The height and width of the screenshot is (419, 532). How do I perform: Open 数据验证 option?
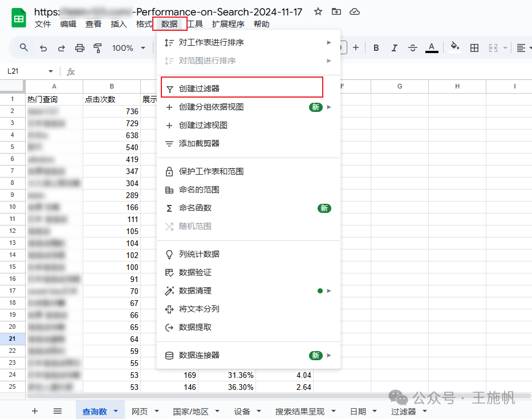click(249, 272)
